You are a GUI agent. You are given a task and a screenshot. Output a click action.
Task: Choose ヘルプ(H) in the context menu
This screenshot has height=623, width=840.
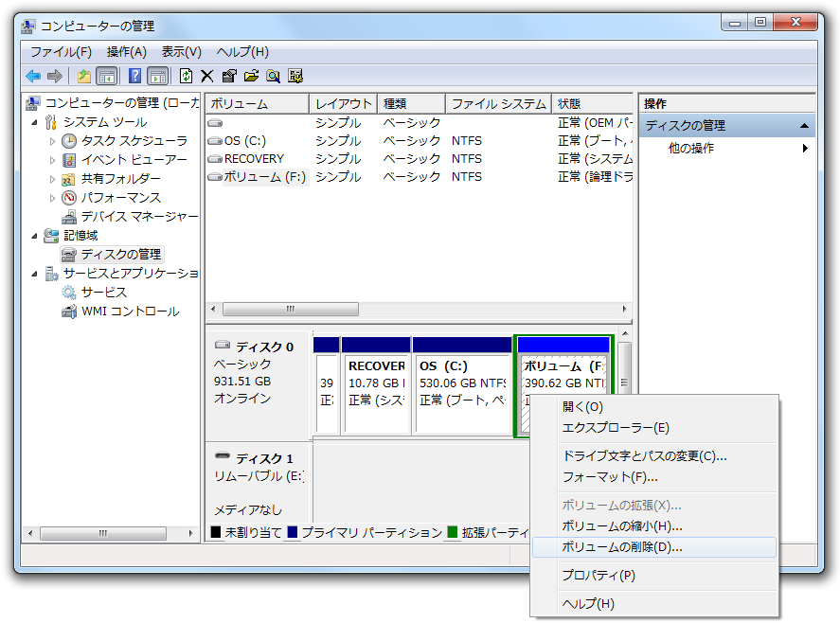654,604
